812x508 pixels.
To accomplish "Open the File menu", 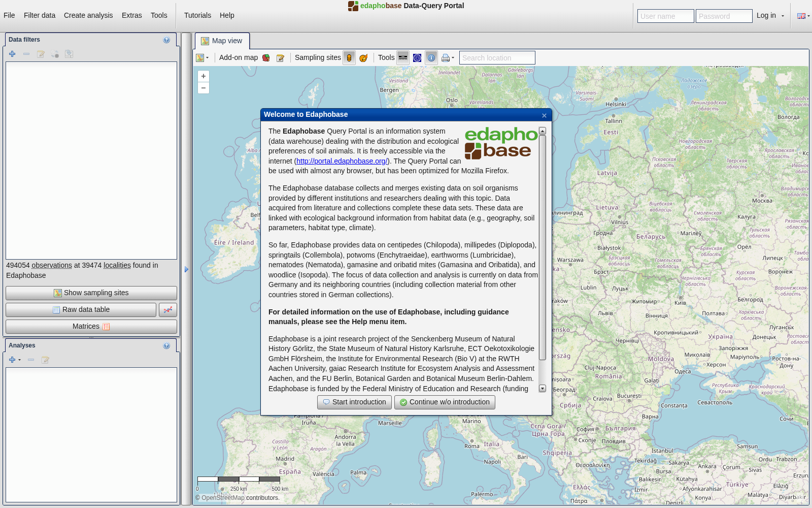I will pos(9,15).
